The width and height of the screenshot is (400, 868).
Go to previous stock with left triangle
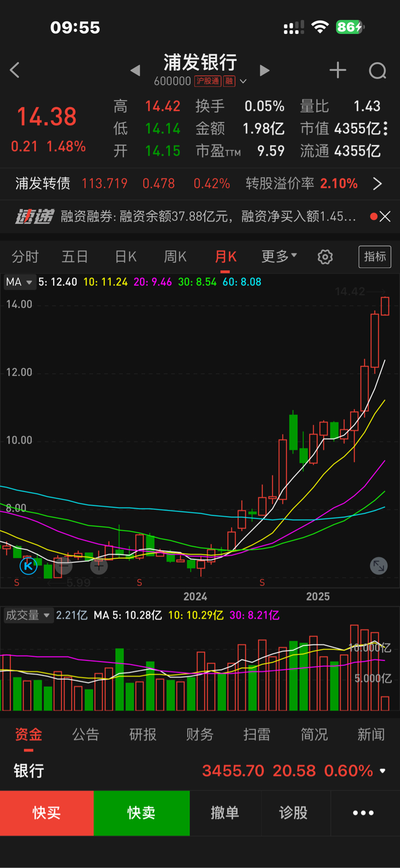135,70
